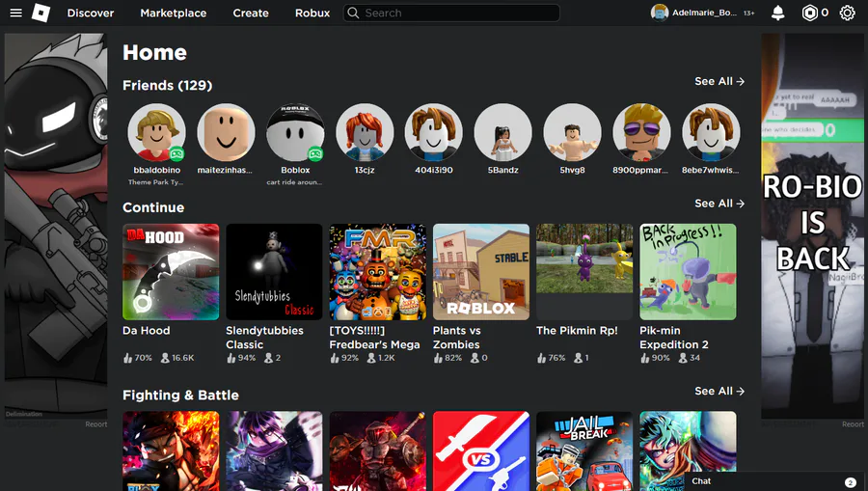This screenshot has height=491, width=868.
Task: Click the [TOYS!!!!!] Fredbear's Mega title
Action: tap(375, 338)
